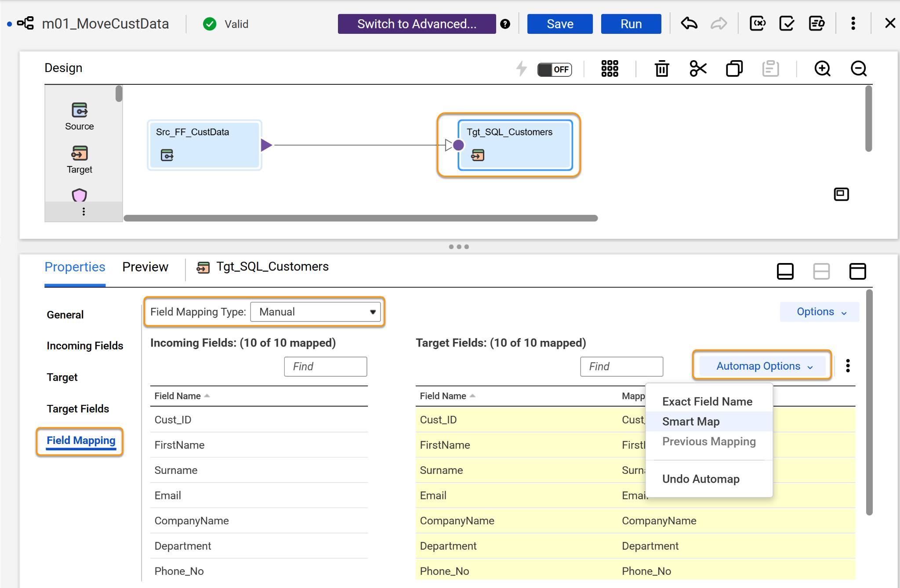Choose Exact Field Name automap option
This screenshot has height=588, width=900.
click(707, 401)
